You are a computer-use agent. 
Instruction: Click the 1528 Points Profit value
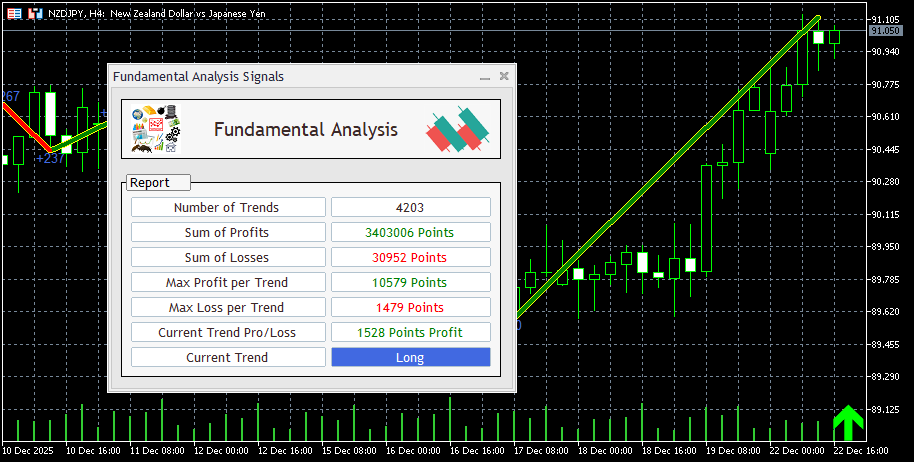[x=410, y=333]
